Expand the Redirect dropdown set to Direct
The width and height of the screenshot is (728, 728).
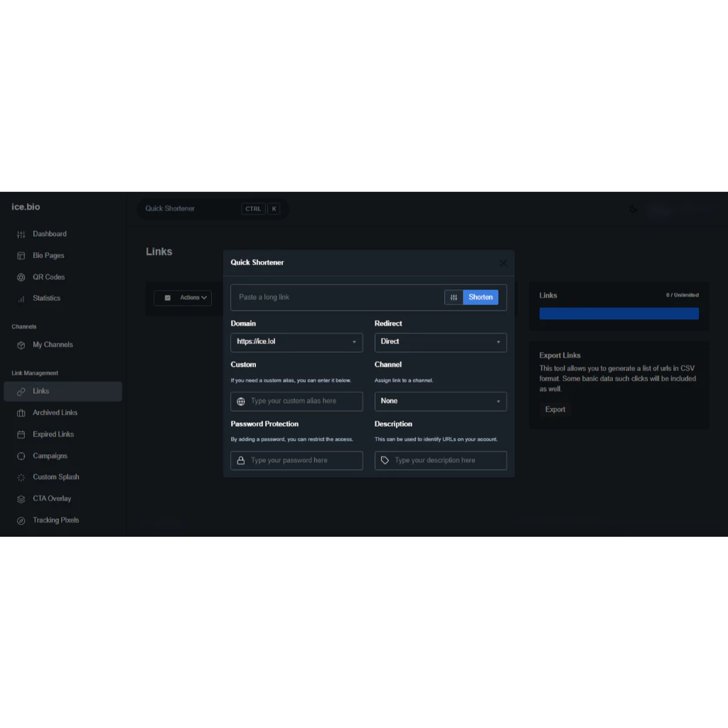[x=440, y=342]
